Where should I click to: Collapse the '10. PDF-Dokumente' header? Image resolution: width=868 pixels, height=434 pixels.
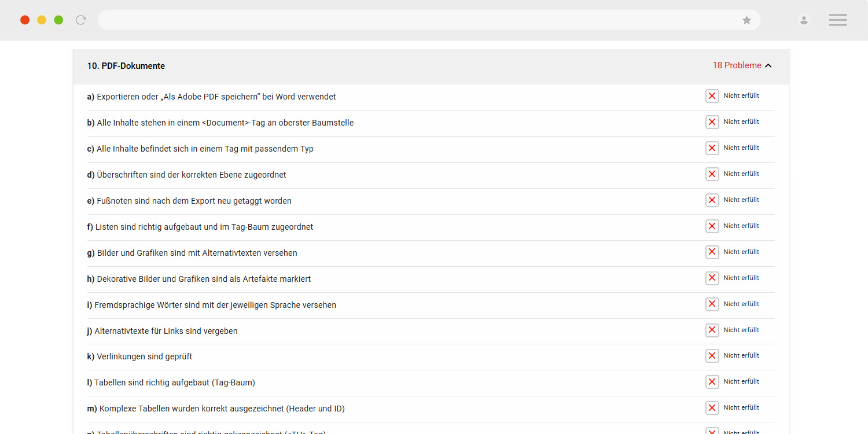(x=431, y=67)
